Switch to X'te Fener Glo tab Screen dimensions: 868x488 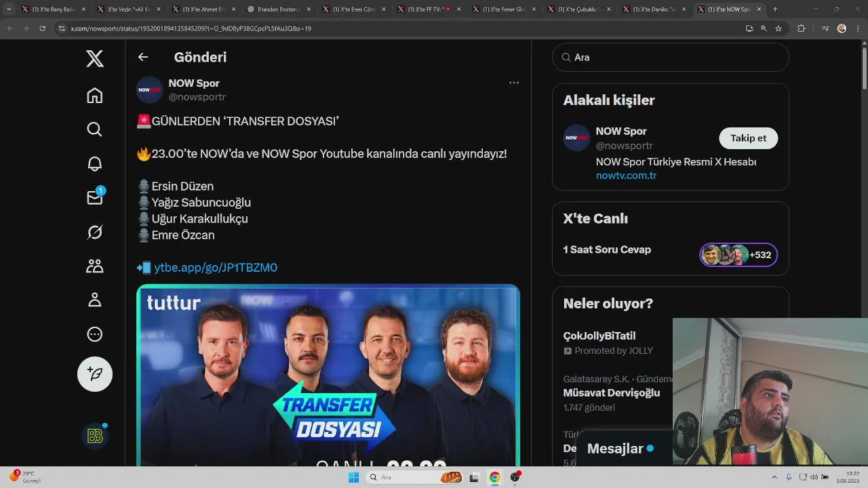505,9
